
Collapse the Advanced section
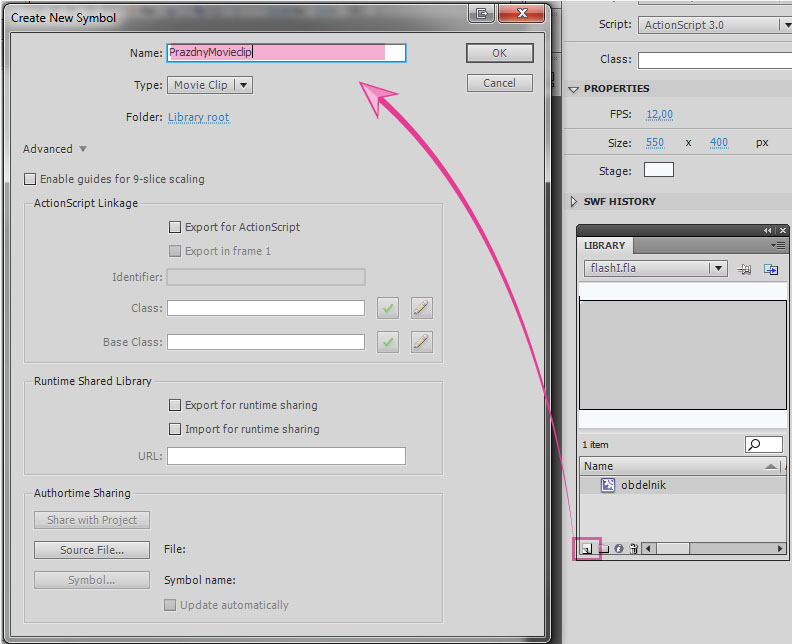tap(55, 149)
